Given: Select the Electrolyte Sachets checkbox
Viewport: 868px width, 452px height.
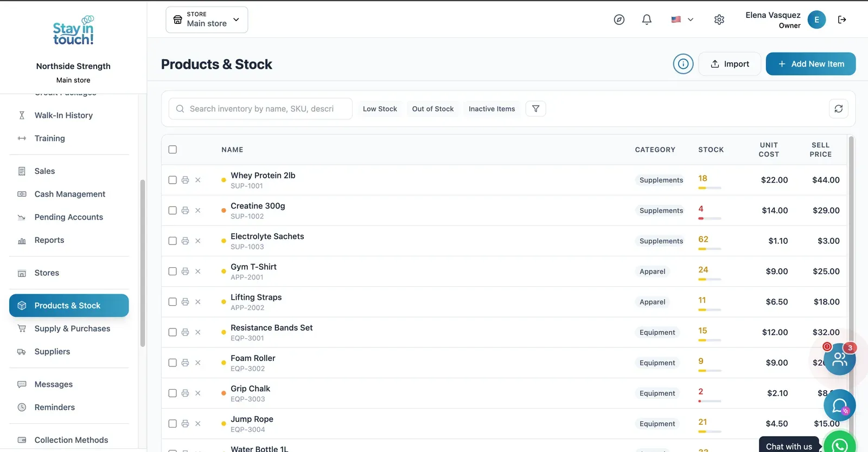Looking at the screenshot, I should coord(173,241).
